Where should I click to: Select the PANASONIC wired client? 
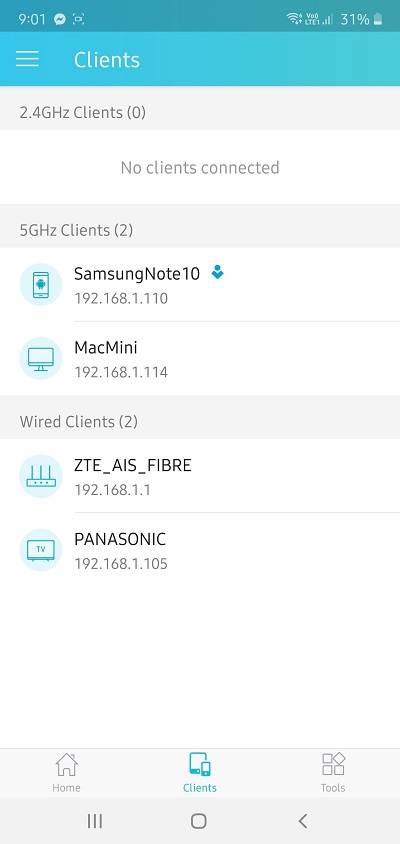[x=200, y=550]
